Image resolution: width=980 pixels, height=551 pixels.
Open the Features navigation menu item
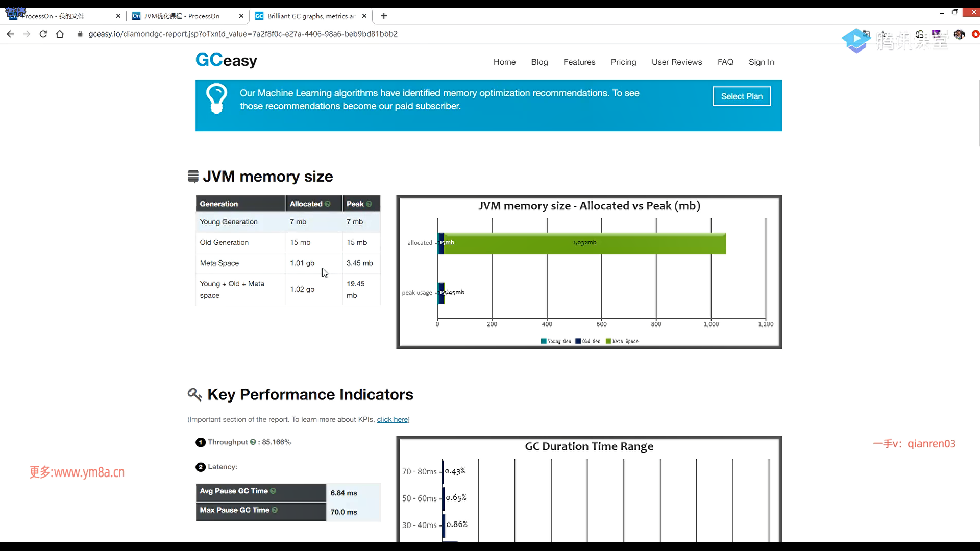click(579, 62)
